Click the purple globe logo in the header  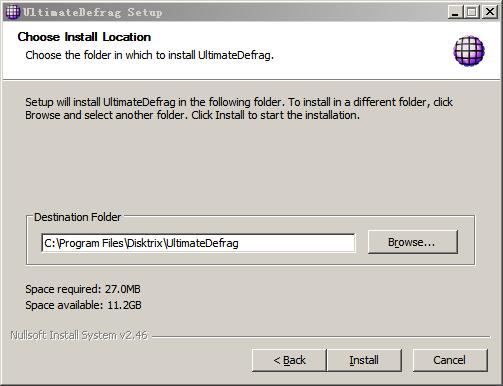coord(469,51)
